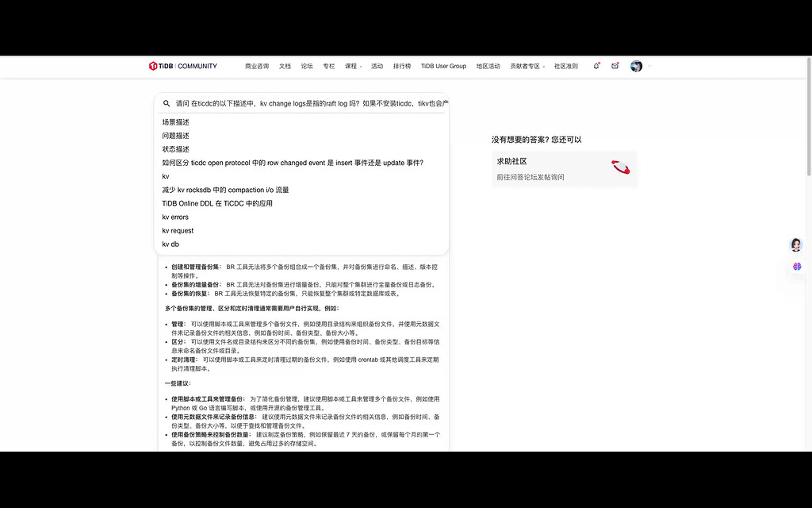The width and height of the screenshot is (812, 508).
Task: Pick suggestion TiDB Online DDL 在 TiCDC 中的应用
Action: 217,203
